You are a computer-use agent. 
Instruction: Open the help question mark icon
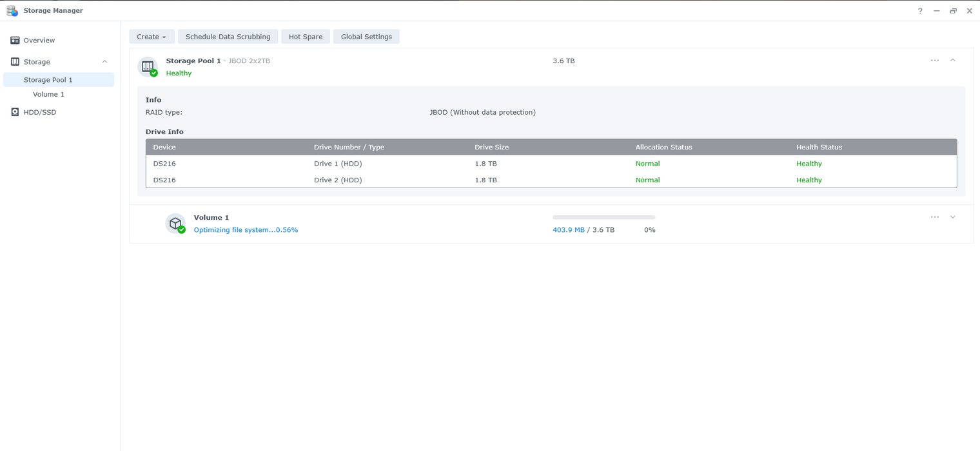(x=920, y=11)
